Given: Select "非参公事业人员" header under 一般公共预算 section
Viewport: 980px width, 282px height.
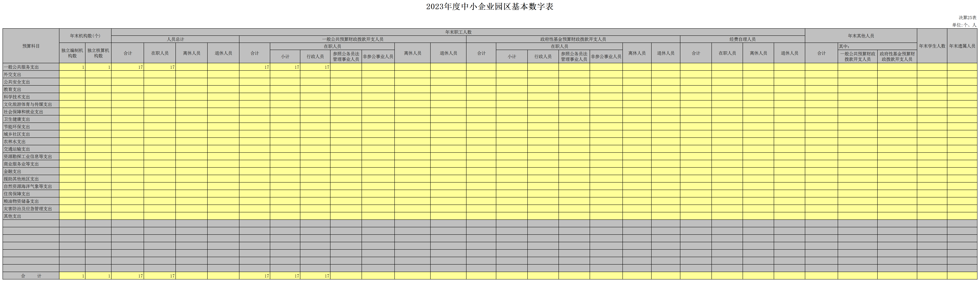Looking at the screenshot, I should click(378, 56).
